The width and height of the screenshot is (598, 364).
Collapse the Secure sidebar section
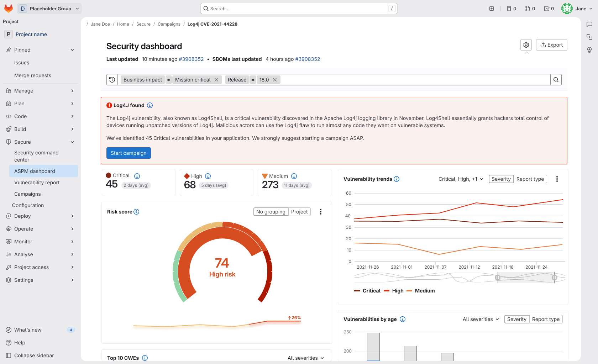pos(40,142)
